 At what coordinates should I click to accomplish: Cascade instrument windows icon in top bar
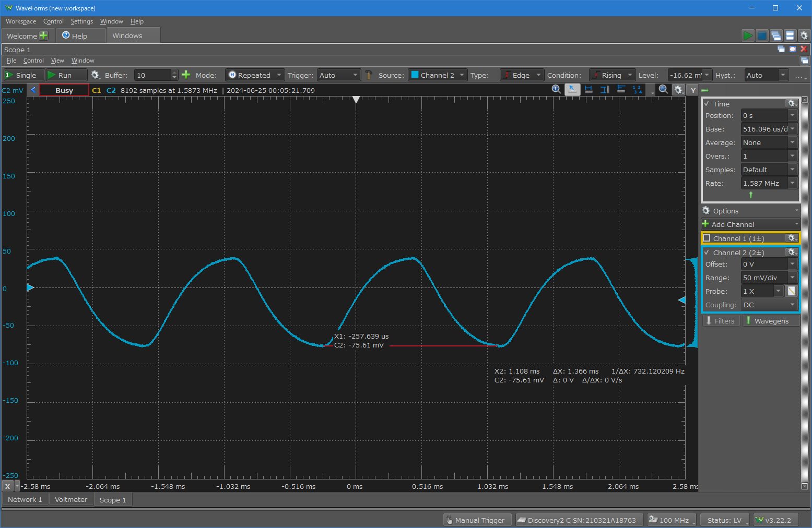click(776, 35)
